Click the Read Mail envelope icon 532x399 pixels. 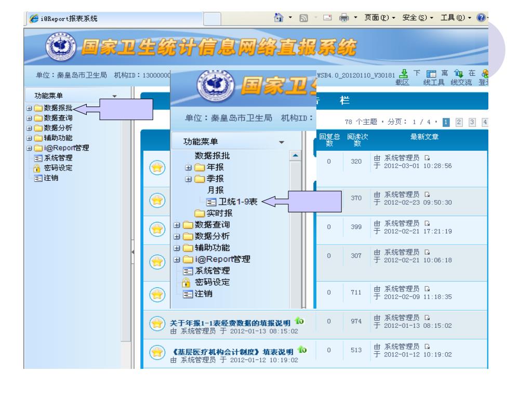[327, 17]
